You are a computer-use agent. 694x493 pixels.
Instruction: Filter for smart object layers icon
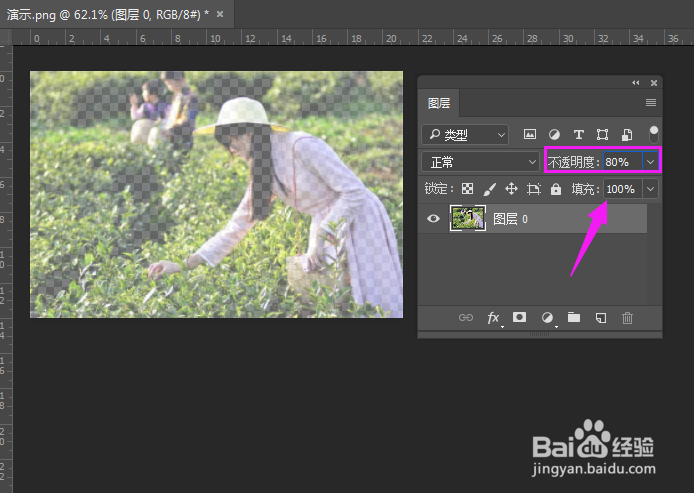click(627, 134)
